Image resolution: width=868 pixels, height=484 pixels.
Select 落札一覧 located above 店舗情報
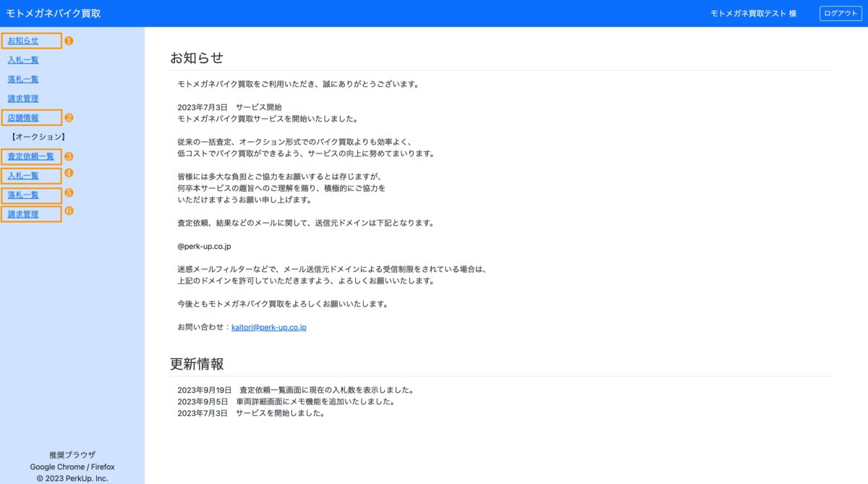23,79
